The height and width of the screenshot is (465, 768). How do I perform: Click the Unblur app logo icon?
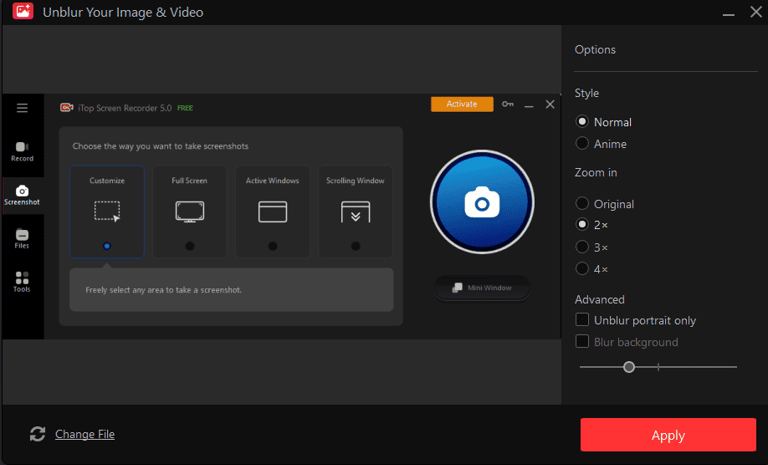click(23, 11)
